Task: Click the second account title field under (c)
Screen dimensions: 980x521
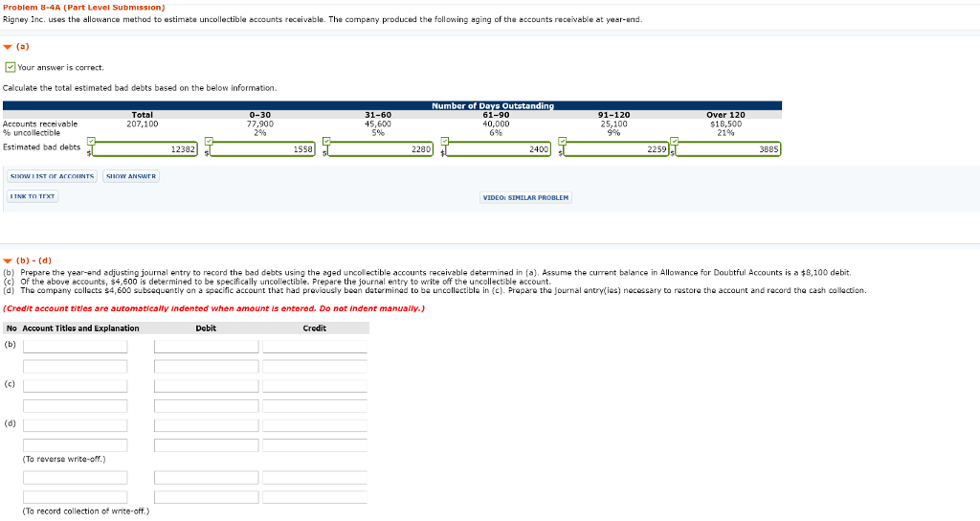Action: point(75,406)
